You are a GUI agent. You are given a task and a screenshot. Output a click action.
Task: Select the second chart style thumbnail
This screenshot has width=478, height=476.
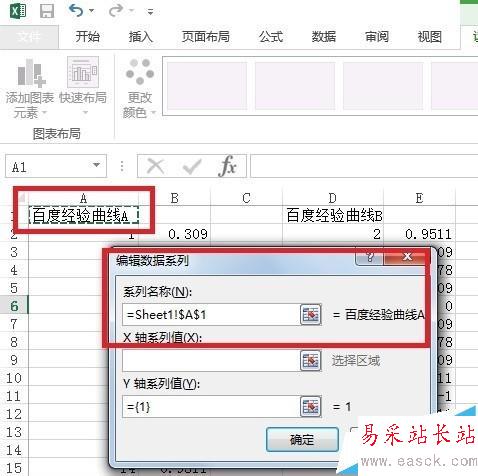pyautogui.click(x=295, y=86)
